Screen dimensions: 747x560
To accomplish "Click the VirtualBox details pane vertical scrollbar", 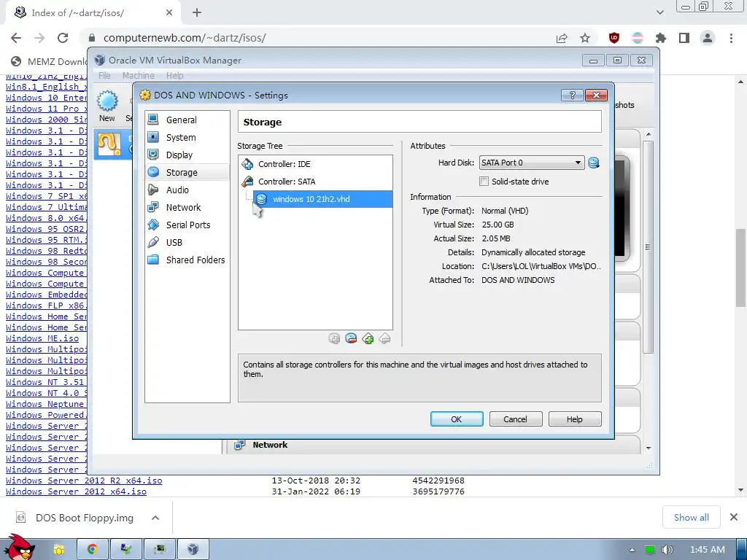I will pos(648,246).
